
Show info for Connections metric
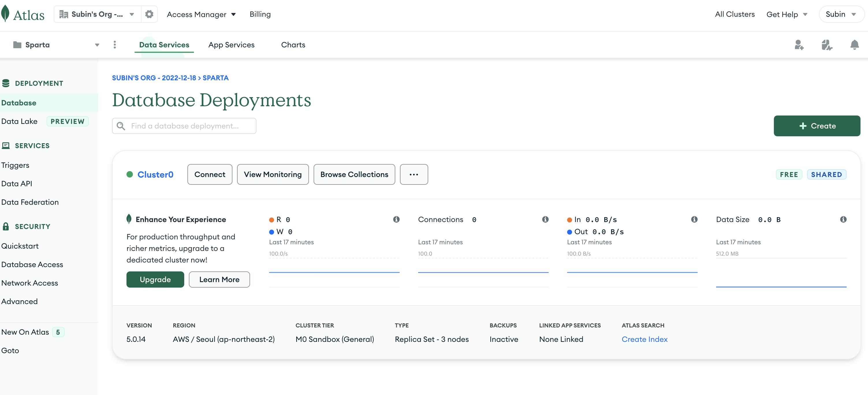545,219
